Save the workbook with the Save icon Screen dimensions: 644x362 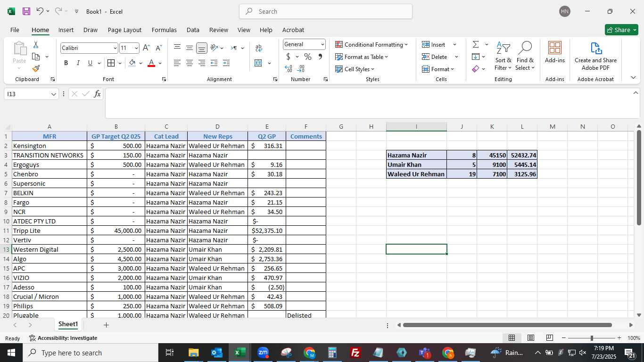[x=26, y=11]
